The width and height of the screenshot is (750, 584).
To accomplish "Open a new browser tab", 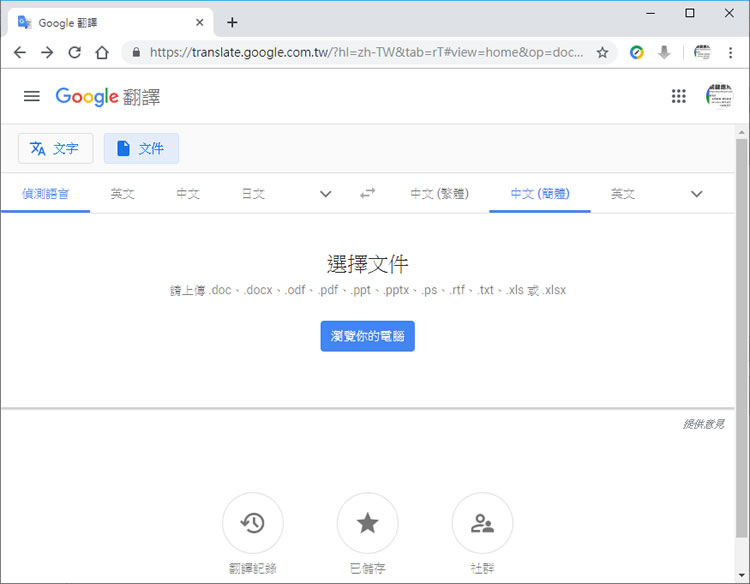I will coord(232,22).
